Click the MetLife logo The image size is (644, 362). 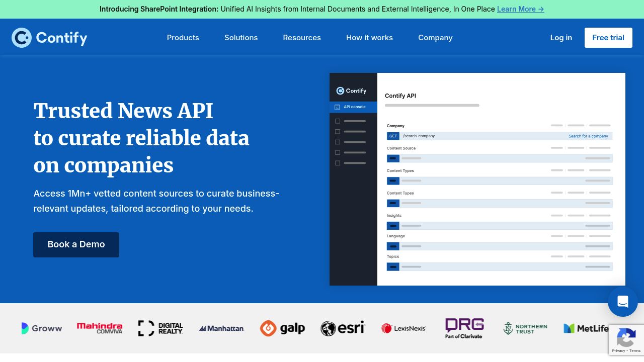coord(586,328)
